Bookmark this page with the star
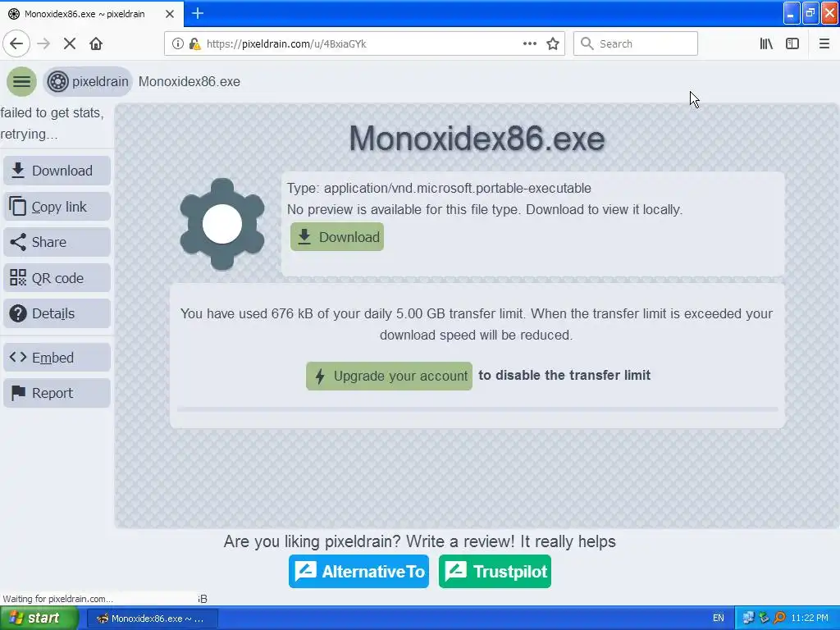The width and height of the screenshot is (840, 630). (553, 44)
